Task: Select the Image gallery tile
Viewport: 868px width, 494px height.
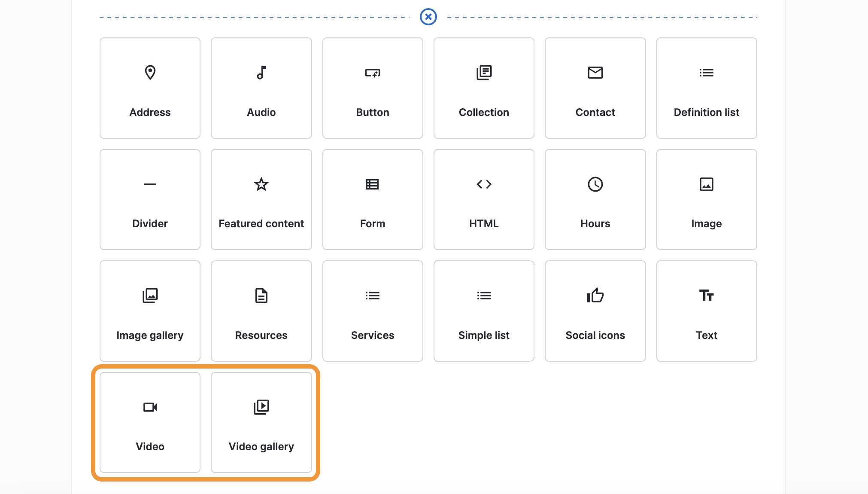Action: [x=150, y=311]
